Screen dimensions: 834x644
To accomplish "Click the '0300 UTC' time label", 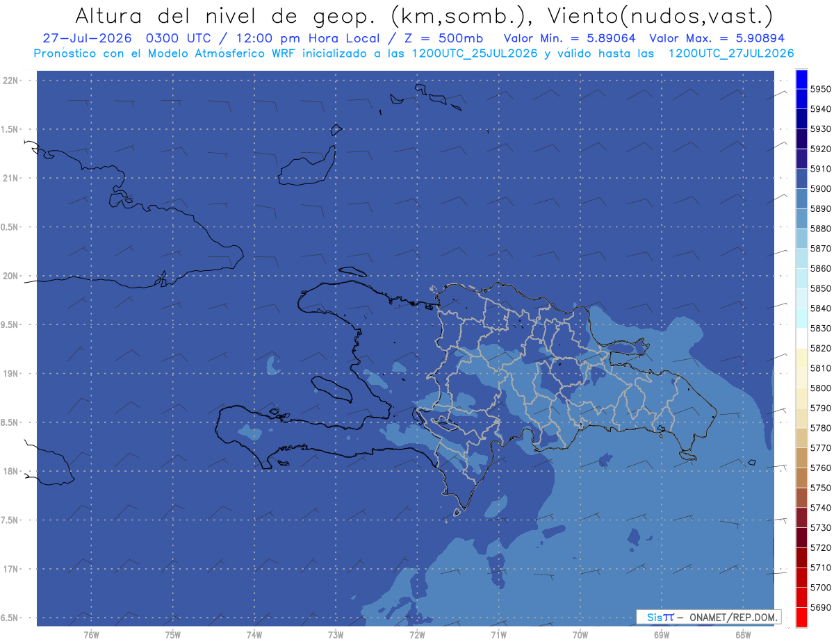I will tap(182, 38).
